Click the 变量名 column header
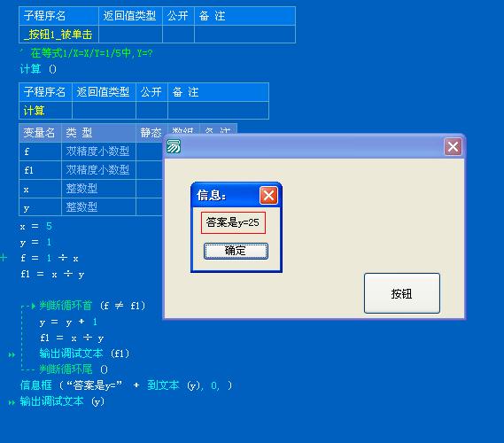Image resolution: width=504 pixels, height=443 pixels. point(39,133)
